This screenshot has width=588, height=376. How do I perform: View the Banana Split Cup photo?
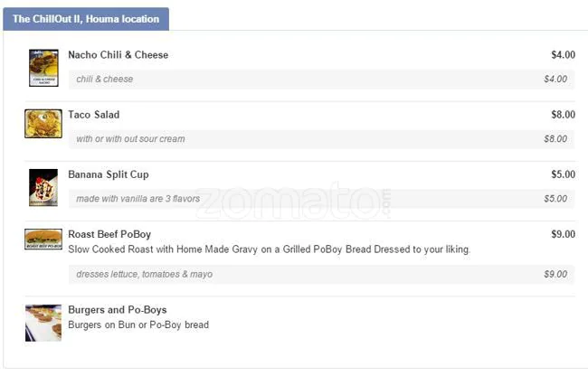tap(43, 187)
